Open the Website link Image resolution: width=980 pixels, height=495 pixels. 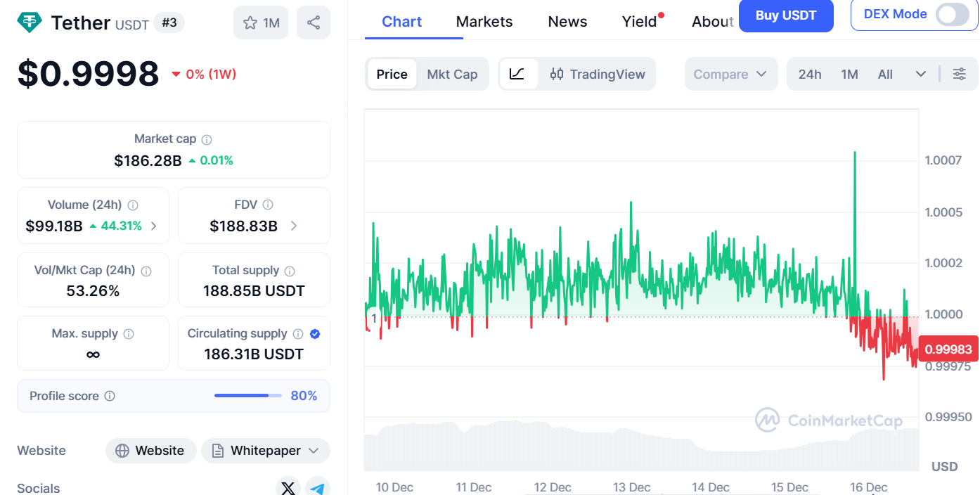[150, 451]
